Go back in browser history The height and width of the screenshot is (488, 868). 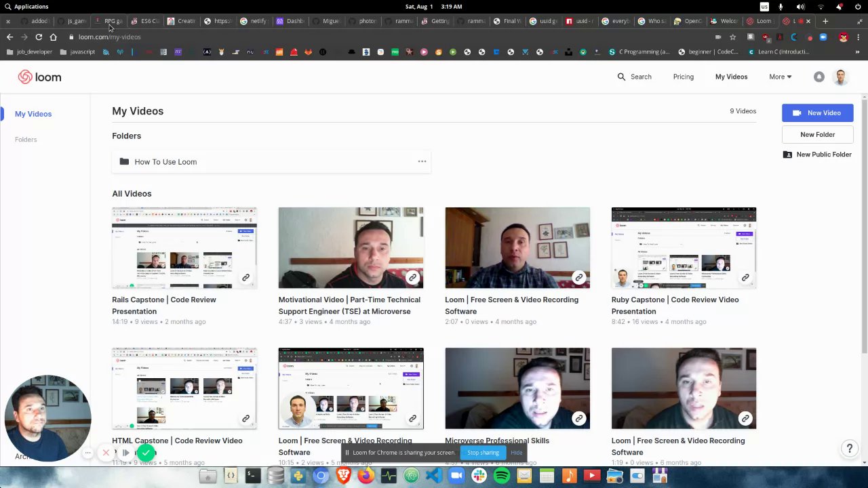click(9, 37)
